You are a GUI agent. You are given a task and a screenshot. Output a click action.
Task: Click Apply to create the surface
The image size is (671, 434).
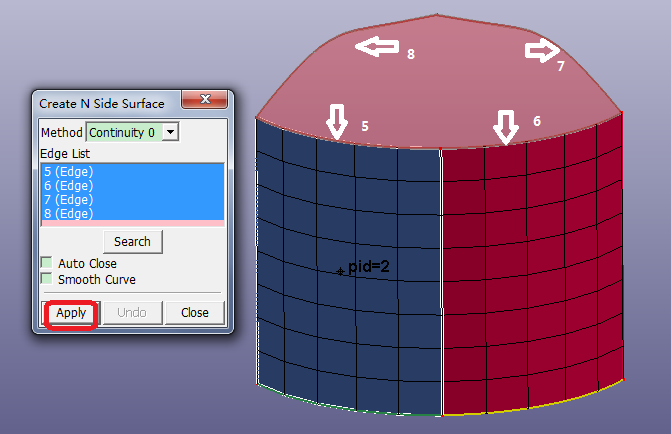pos(70,313)
